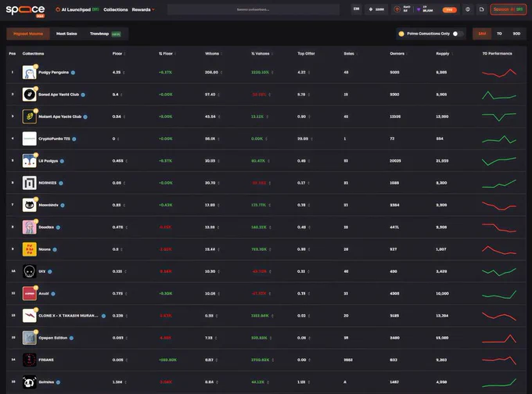The width and height of the screenshot is (532, 394).
Task: Switch to the Trending tab
Action: click(105, 34)
